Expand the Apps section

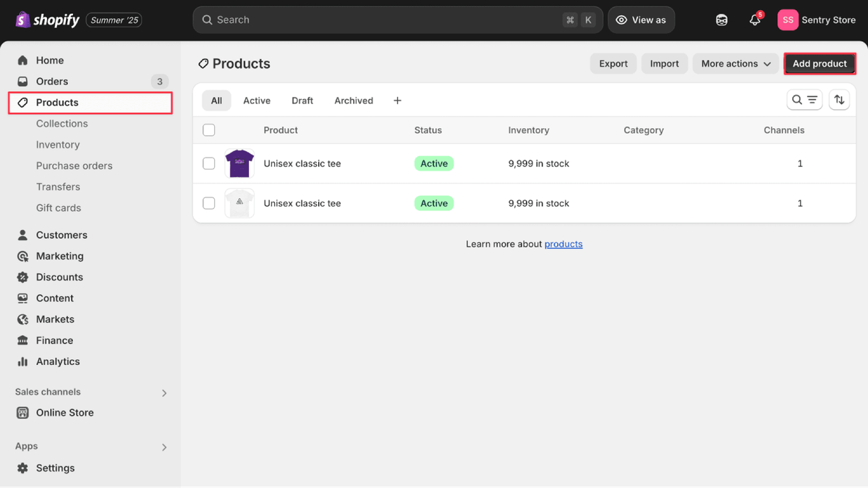[164, 446]
